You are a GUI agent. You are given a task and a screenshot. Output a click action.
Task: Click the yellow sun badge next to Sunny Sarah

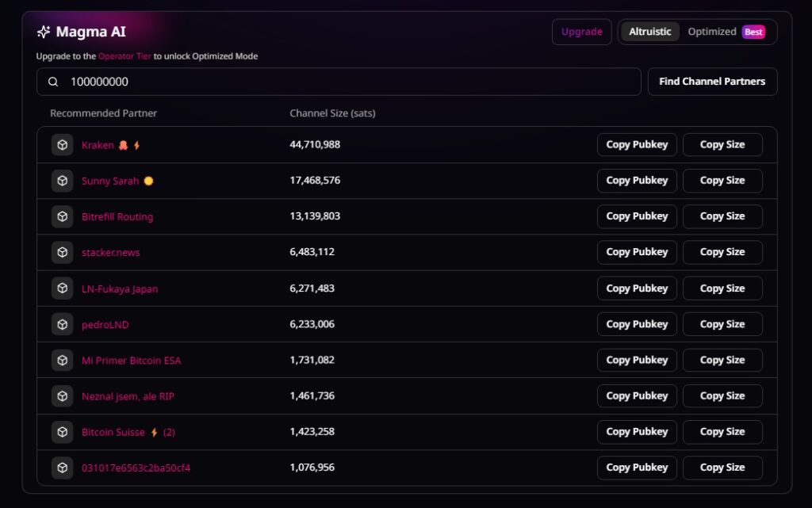click(x=148, y=181)
